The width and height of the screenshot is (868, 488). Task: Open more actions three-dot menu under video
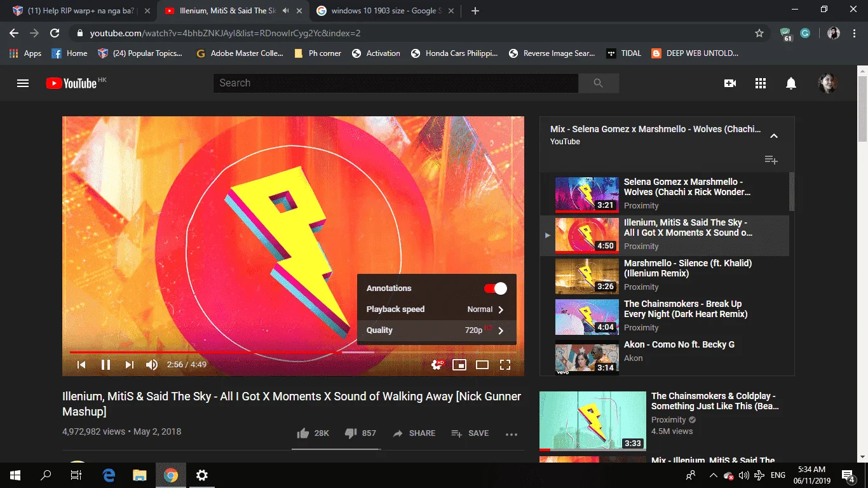coord(512,434)
